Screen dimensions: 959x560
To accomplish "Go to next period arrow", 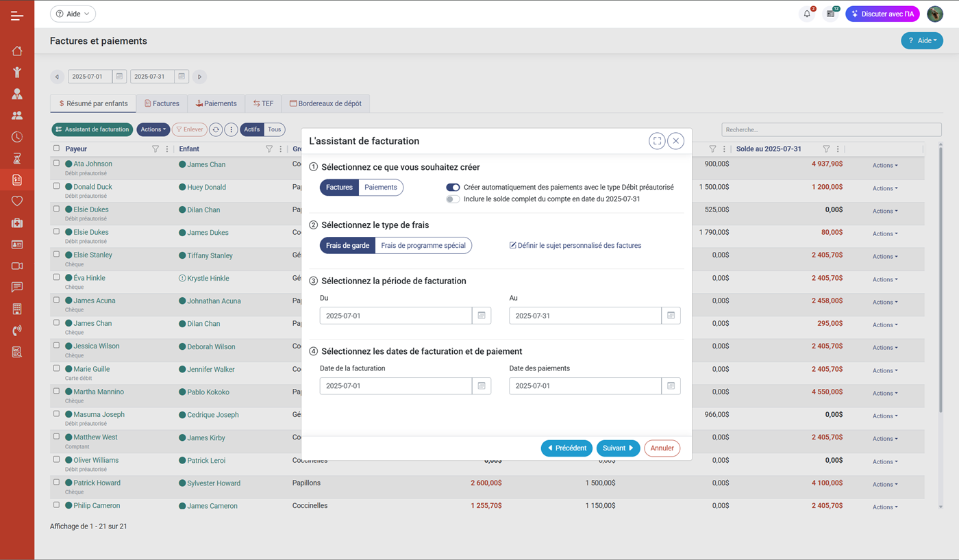I will [x=199, y=77].
